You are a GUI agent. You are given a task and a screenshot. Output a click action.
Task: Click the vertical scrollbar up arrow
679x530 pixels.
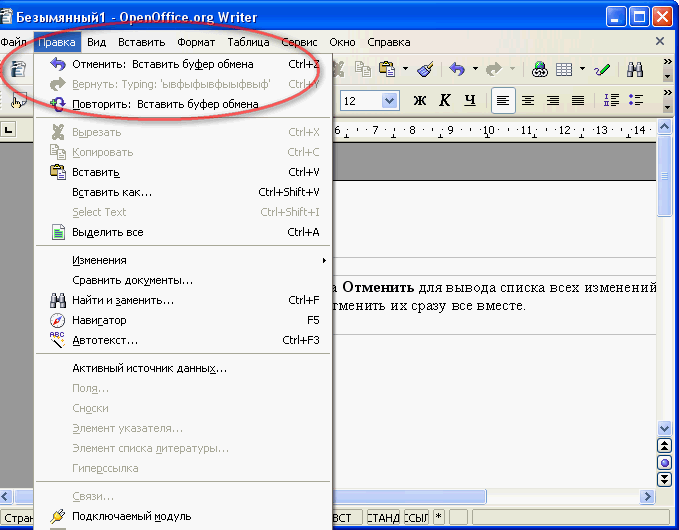[x=664, y=127]
